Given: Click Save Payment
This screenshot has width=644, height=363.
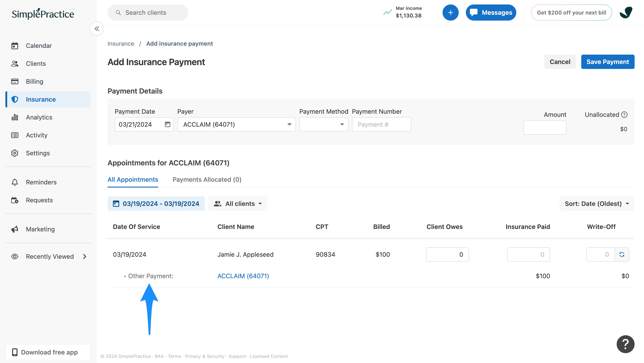Looking at the screenshot, I should [607, 62].
